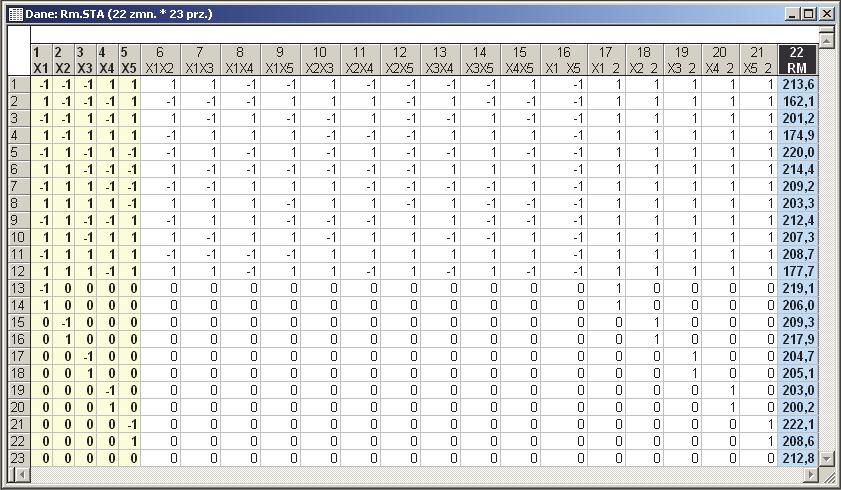Image resolution: width=841 pixels, height=490 pixels.
Task: Click RM cell value 212,8
Action: pyautogui.click(x=798, y=458)
